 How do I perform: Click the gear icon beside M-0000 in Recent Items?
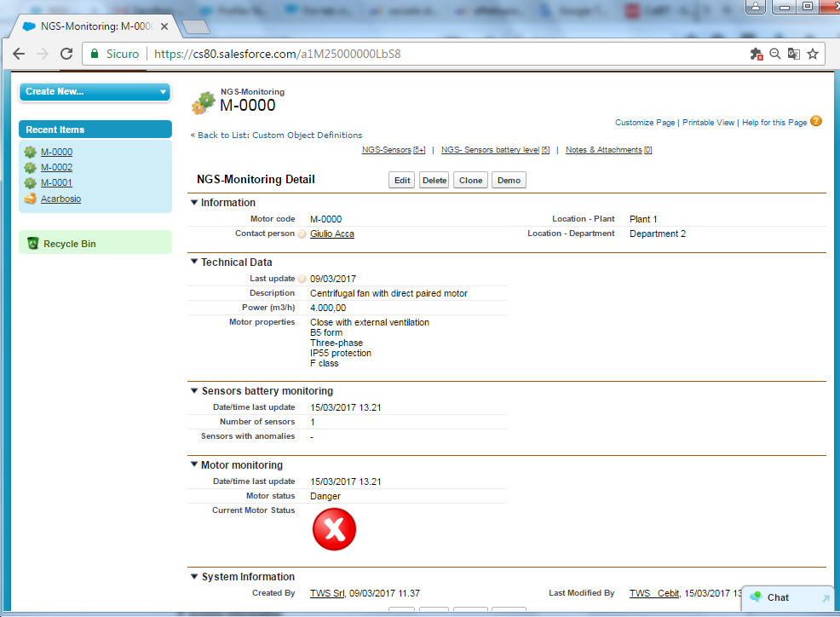[x=30, y=153]
